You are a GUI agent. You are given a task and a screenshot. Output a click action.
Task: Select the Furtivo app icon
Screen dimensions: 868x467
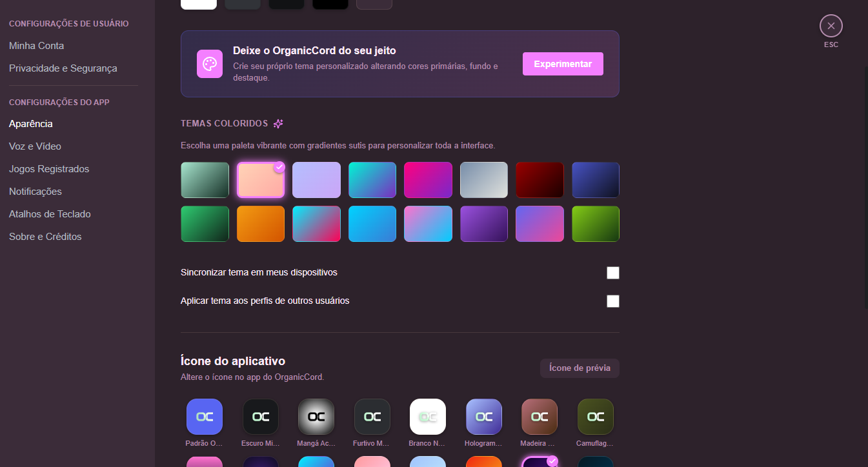click(372, 417)
